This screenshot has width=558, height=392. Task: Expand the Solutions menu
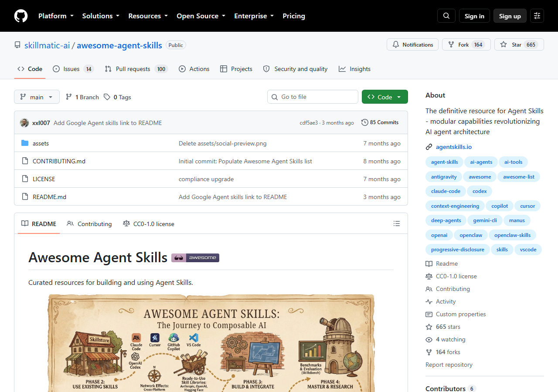pos(101,16)
